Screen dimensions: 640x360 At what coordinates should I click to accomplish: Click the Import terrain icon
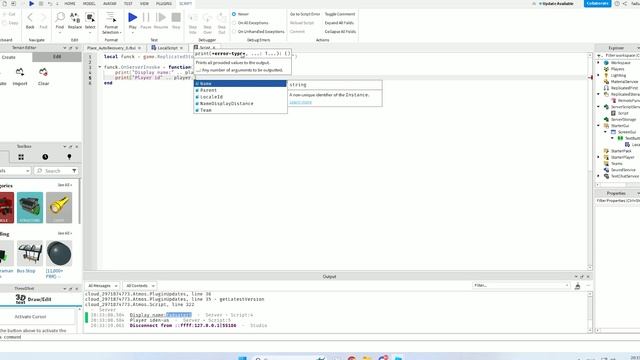(20, 72)
